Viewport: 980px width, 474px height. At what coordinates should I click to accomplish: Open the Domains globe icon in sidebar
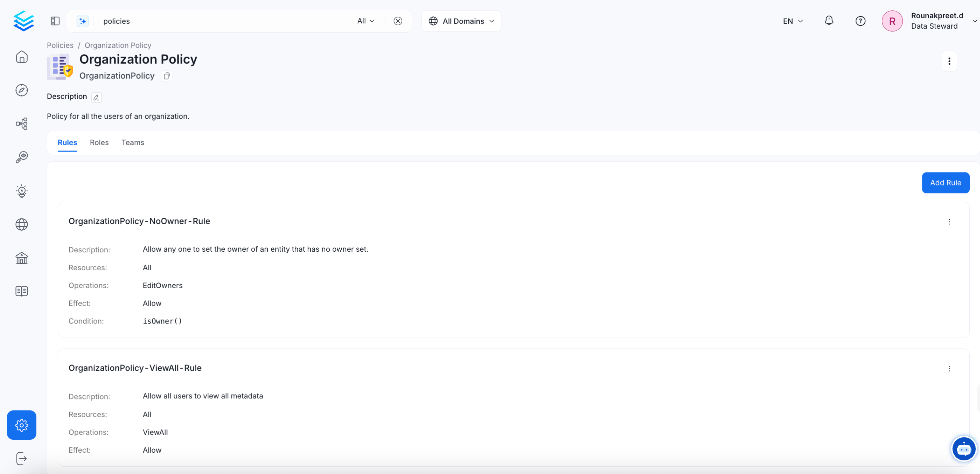pyautogui.click(x=22, y=224)
